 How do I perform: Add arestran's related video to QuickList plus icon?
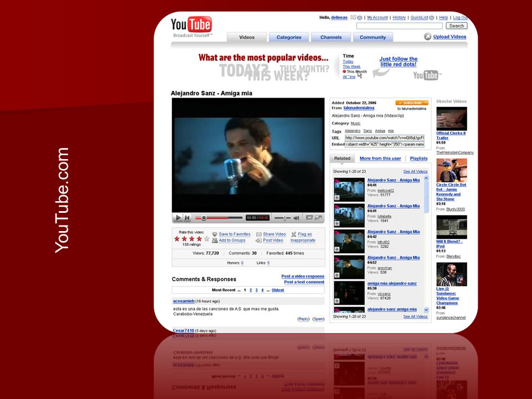(337, 275)
